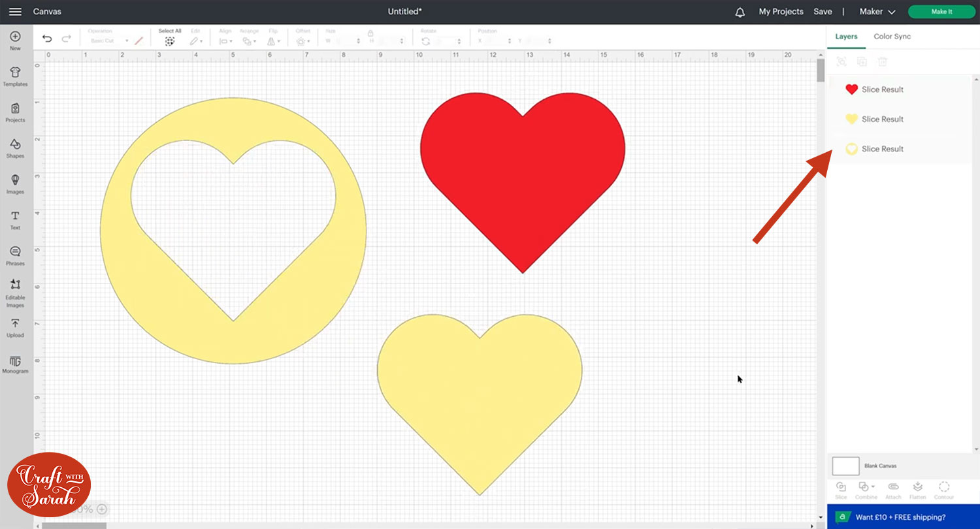Click the Delete trash icon in Layers panel
Screen dimensions: 980x529
882,61
